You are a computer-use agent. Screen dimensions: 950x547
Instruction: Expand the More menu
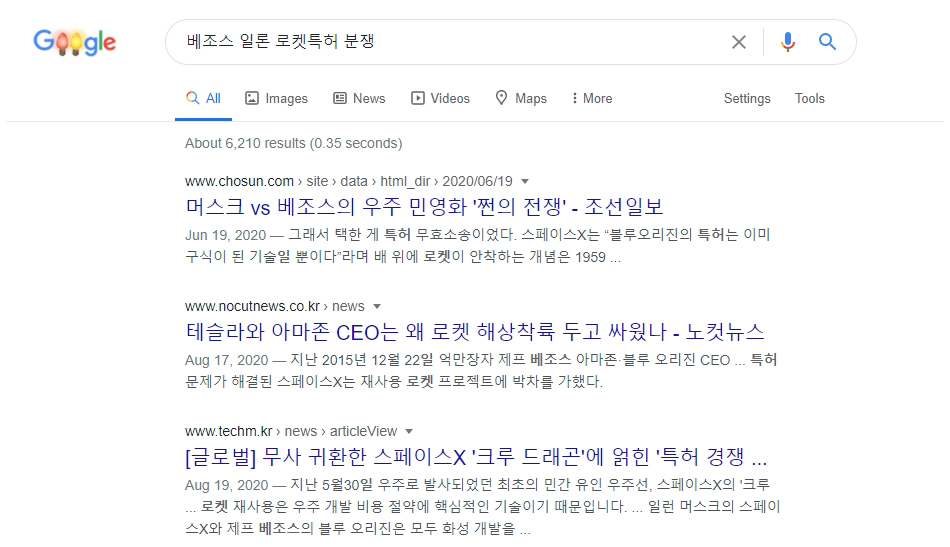click(592, 98)
